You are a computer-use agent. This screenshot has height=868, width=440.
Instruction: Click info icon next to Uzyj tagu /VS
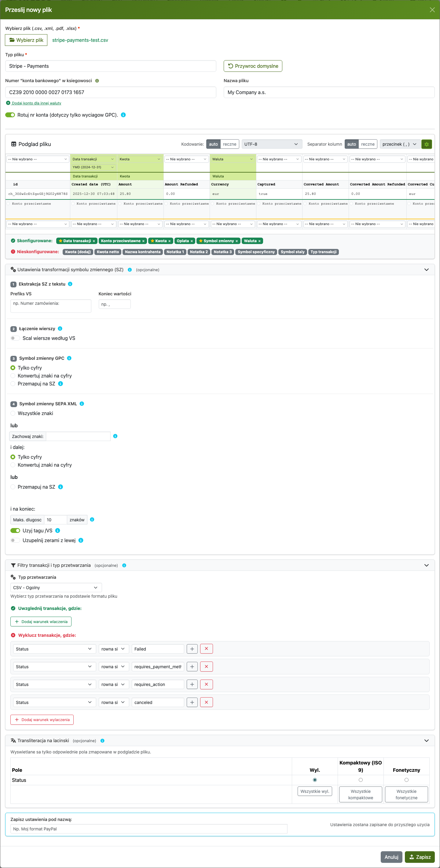(x=58, y=531)
